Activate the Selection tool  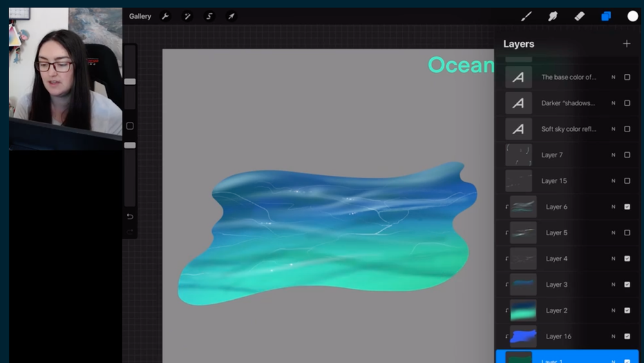click(209, 16)
